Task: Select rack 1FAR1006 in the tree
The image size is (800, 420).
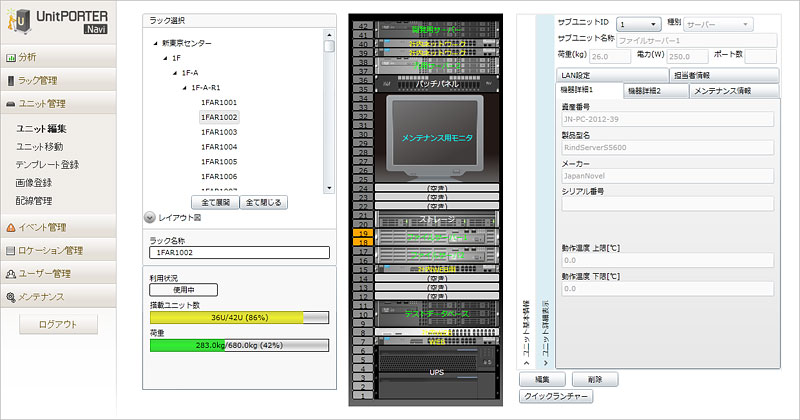Action: [x=219, y=177]
